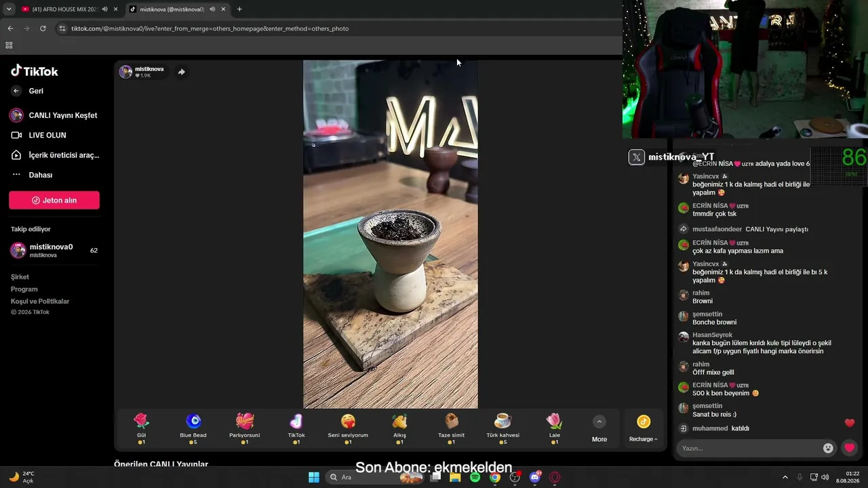Image resolution: width=868 pixels, height=488 pixels.
Task: Open Google Chrome from the taskbar
Action: 495,477
